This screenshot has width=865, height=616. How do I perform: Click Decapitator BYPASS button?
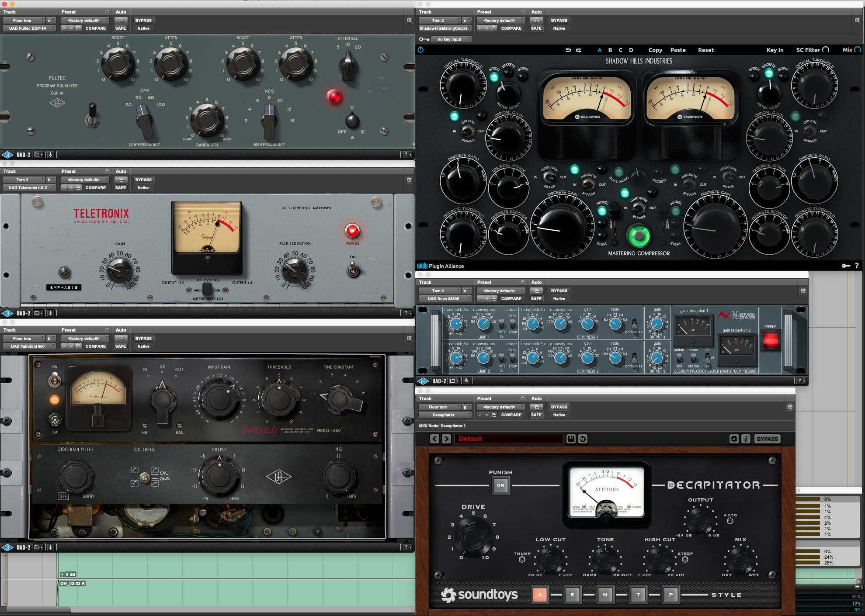click(x=767, y=439)
